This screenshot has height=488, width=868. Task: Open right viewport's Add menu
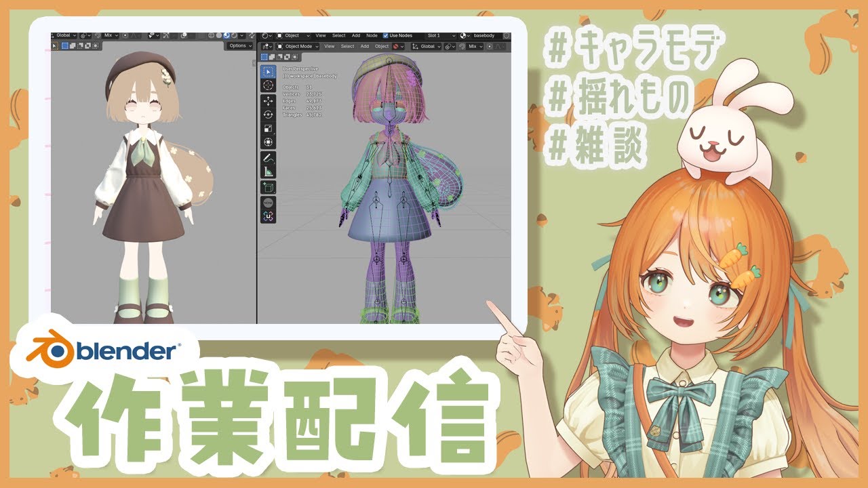pos(365,46)
